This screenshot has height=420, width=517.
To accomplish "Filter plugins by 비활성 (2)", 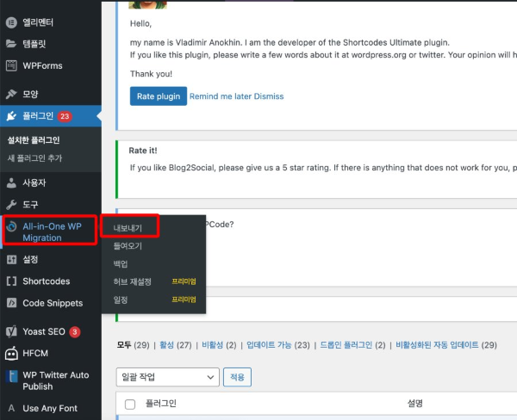I will tap(219, 345).
